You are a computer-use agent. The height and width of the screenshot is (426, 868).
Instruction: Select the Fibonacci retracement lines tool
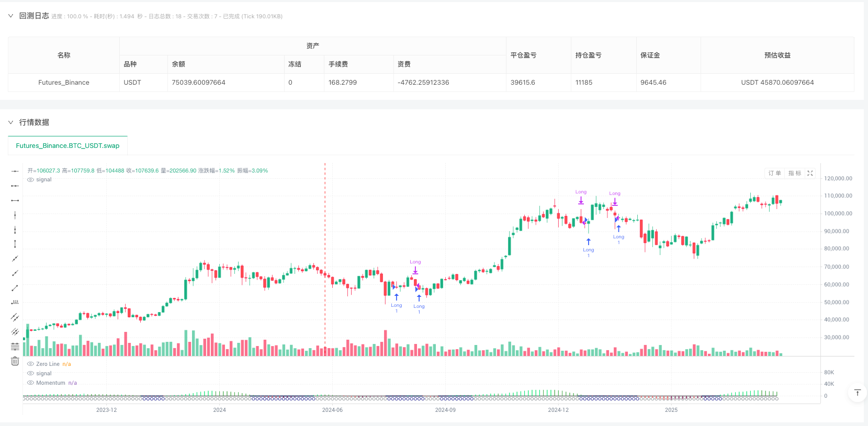coord(15,347)
